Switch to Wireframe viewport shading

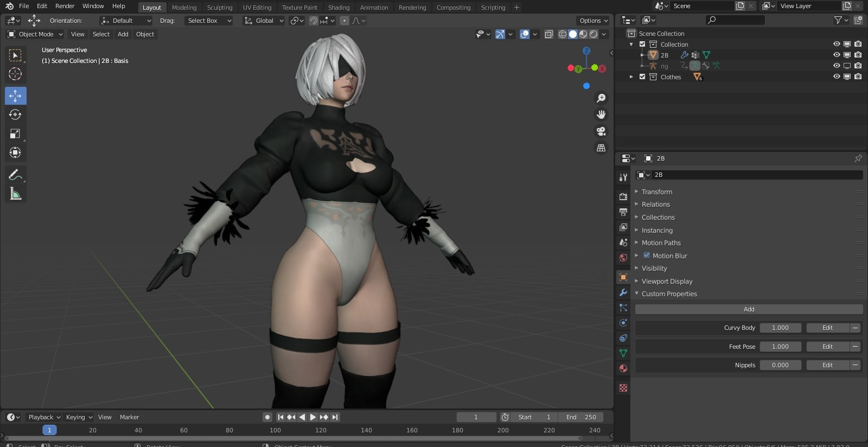click(563, 34)
